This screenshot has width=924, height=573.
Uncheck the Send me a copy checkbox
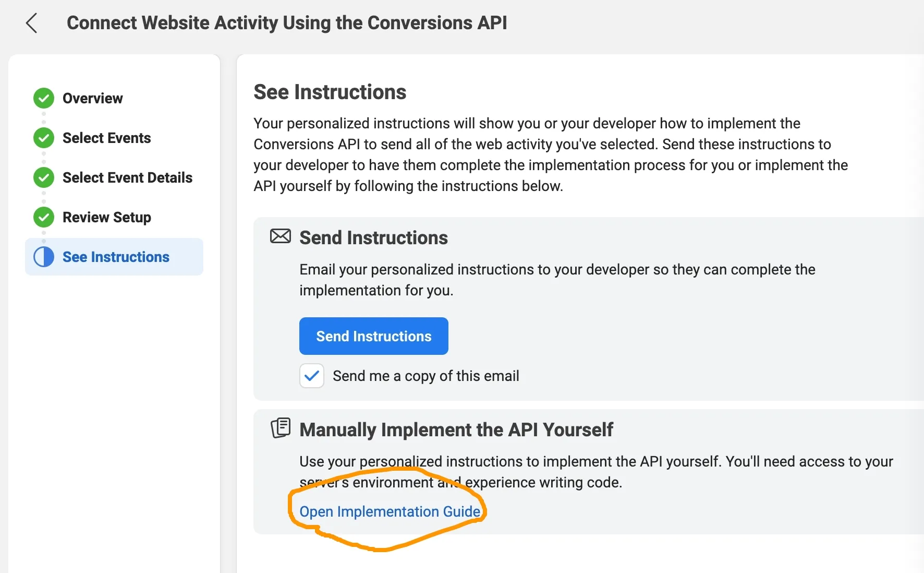click(312, 376)
